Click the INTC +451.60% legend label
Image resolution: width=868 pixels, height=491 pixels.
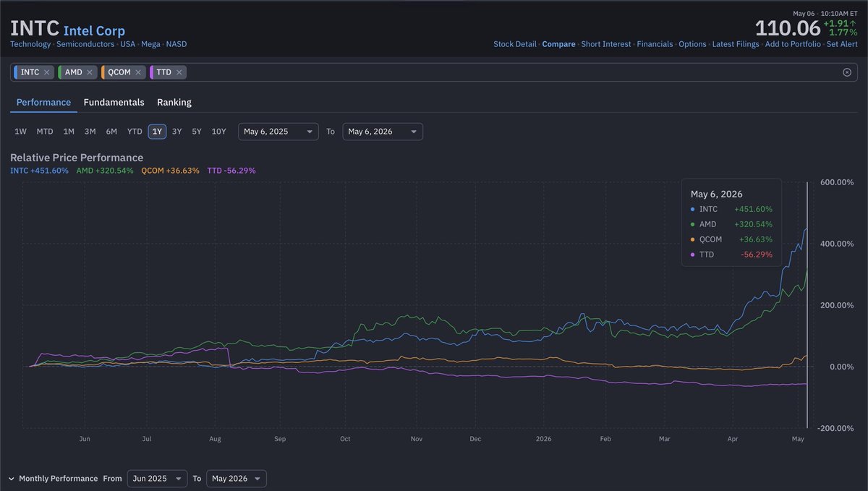point(39,171)
